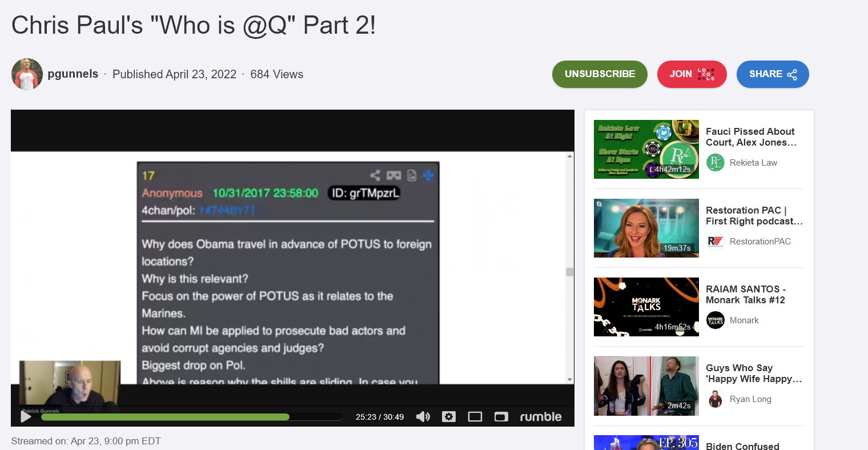The image size is (868, 450).
Task: Enter fullscreen using the fullscreen icon
Action: [x=501, y=417]
